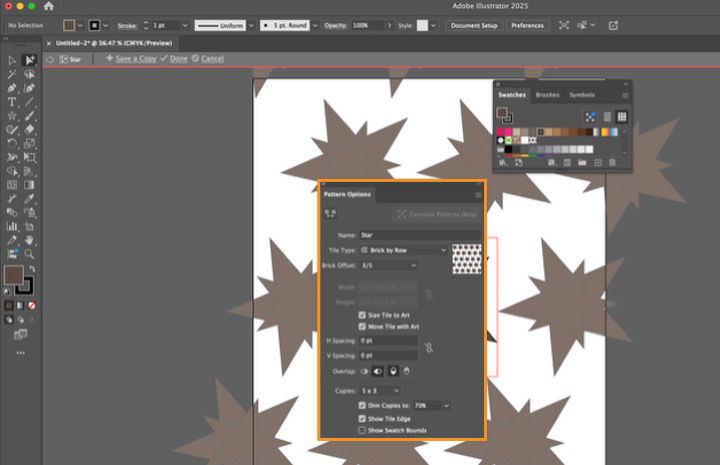Select the Selection tool arrow
This screenshot has width=720, height=465.
[x=12, y=61]
